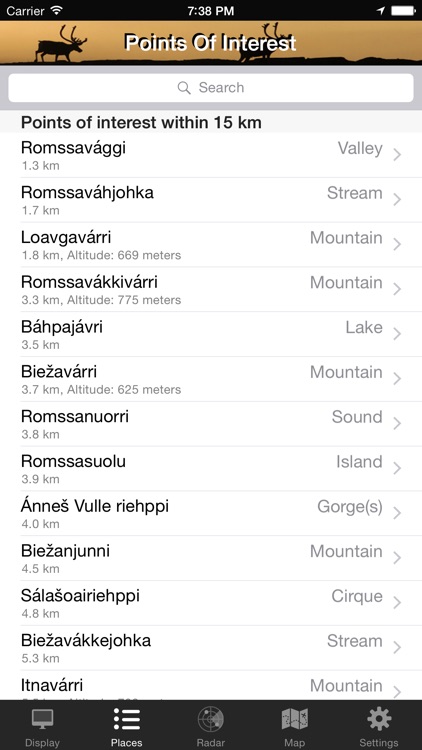The image size is (422, 750).
Task: Tap the magnifying glass search icon
Action: (x=184, y=88)
